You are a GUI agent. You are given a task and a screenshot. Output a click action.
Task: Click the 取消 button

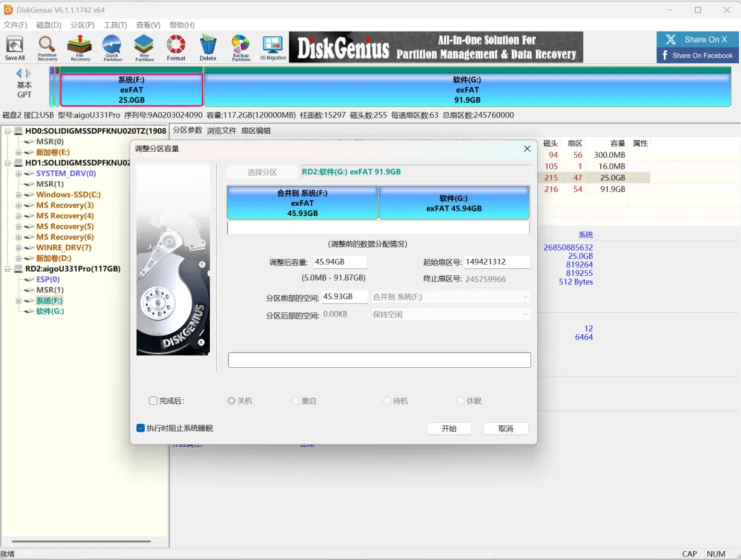coord(506,429)
